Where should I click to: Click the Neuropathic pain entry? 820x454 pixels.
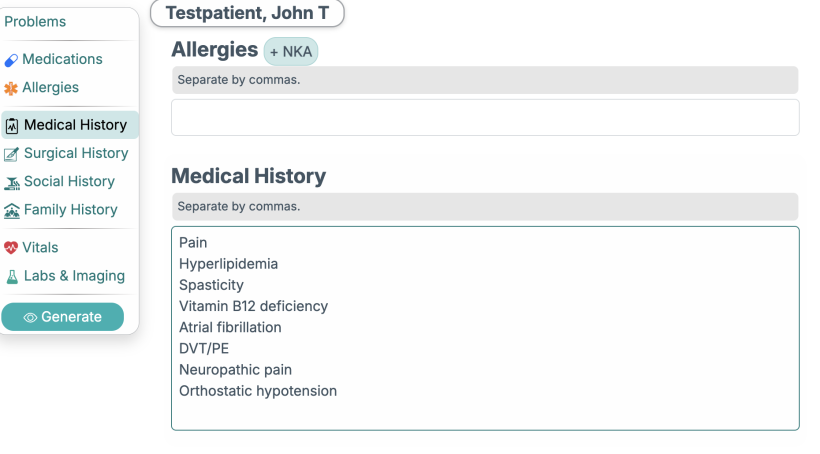pos(236,370)
